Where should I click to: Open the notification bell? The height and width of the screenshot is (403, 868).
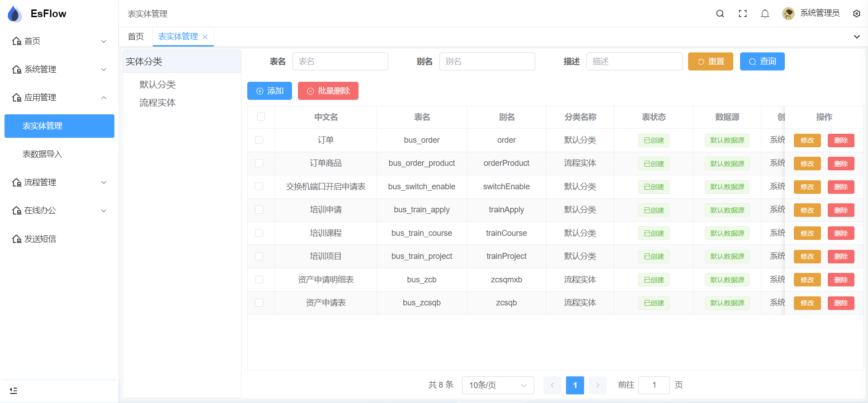coord(765,14)
